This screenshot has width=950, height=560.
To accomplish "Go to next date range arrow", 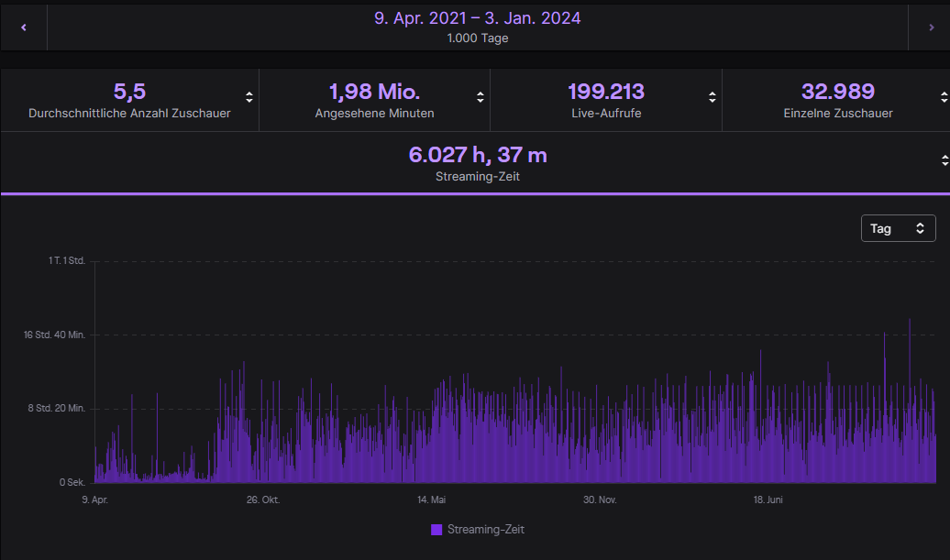I will (x=932, y=27).
